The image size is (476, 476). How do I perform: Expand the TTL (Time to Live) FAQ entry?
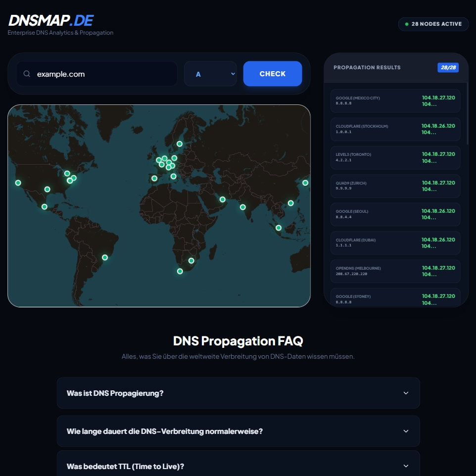pyautogui.click(x=238, y=466)
